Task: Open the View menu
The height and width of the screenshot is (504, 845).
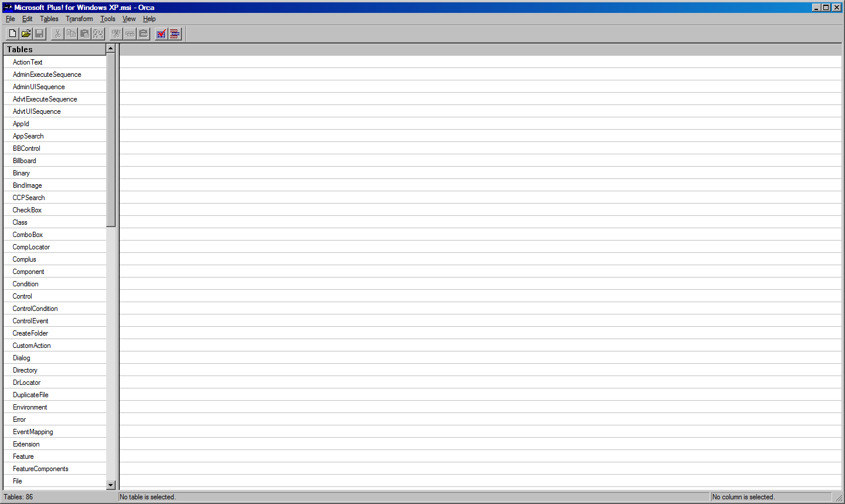Action: [129, 19]
